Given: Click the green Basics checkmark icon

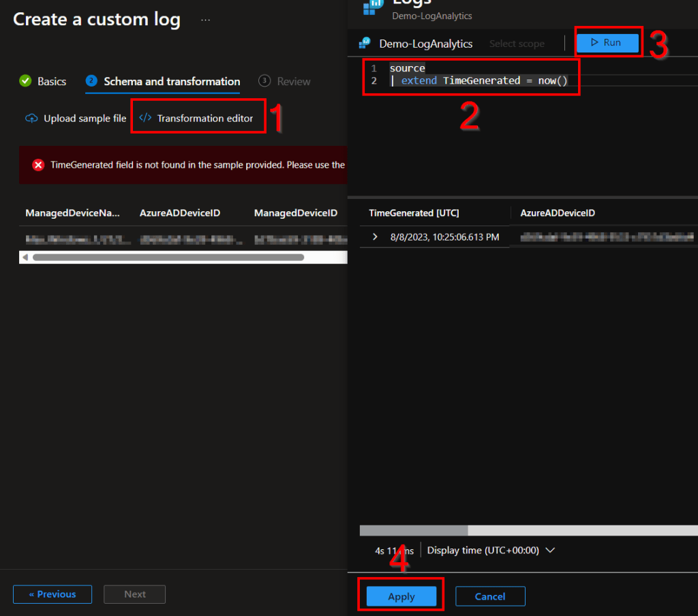Looking at the screenshot, I should coord(25,81).
